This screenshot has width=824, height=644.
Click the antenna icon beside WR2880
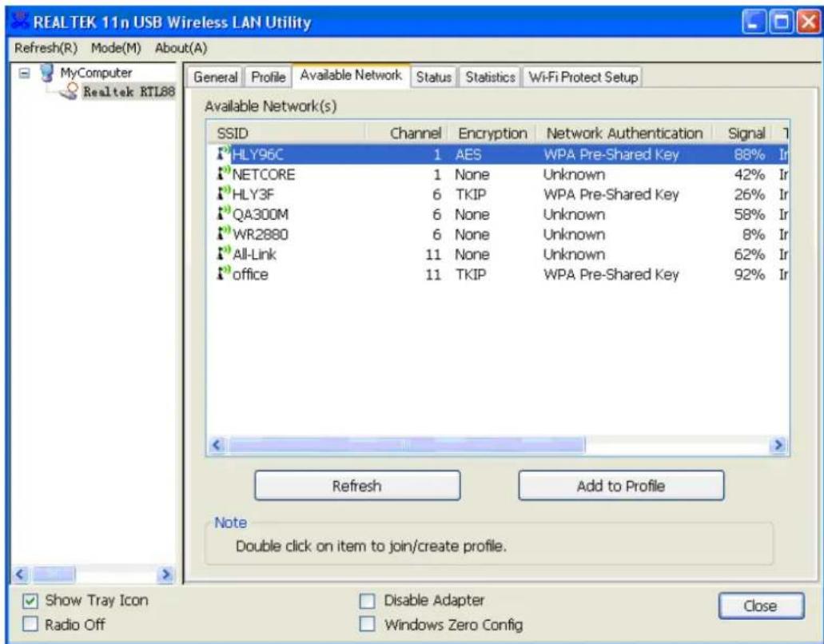(x=224, y=234)
